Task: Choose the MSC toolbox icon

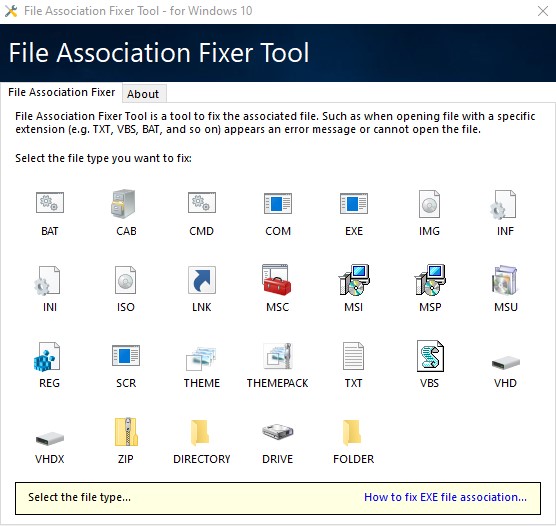Action: tap(277, 279)
